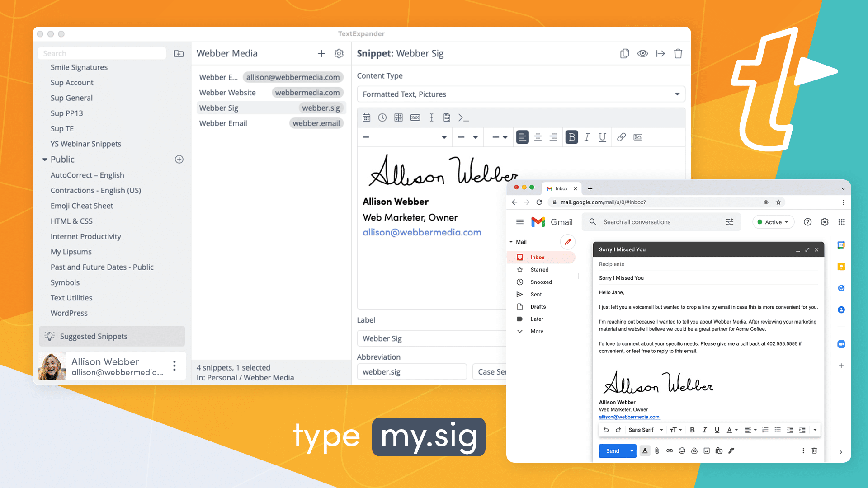Screen dimensions: 868x488
Task: Insert date math calculator icon
Action: (398, 117)
